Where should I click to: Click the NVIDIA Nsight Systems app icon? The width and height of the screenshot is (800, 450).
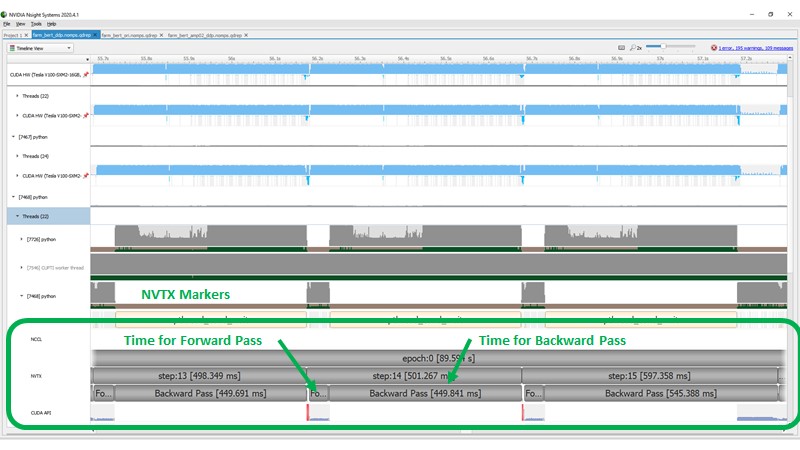pos(4,15)
